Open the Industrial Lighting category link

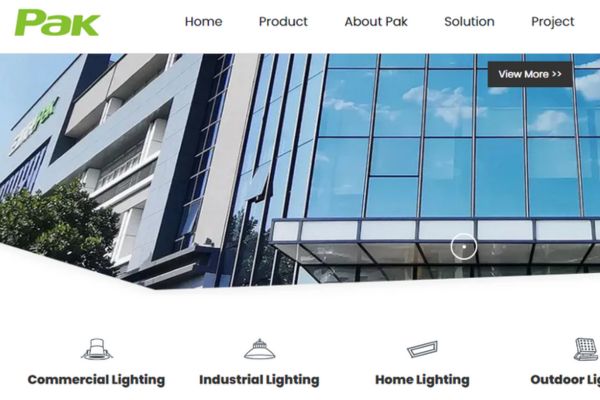click(x=259, y=380)
